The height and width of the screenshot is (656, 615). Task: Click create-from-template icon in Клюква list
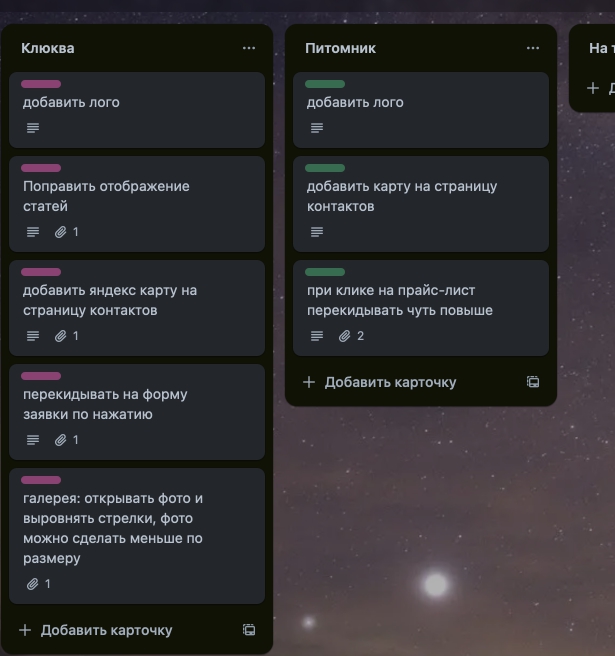(249, 630)
